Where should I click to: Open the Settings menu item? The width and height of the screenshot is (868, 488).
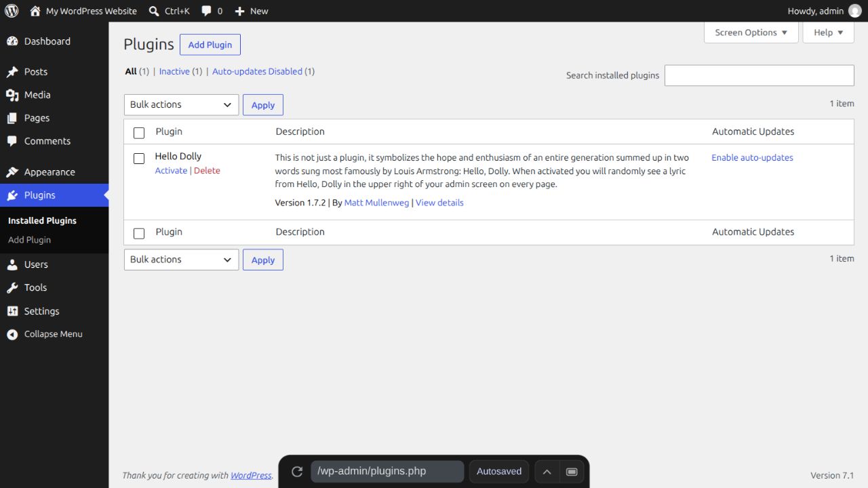click(x=54, y=311)
